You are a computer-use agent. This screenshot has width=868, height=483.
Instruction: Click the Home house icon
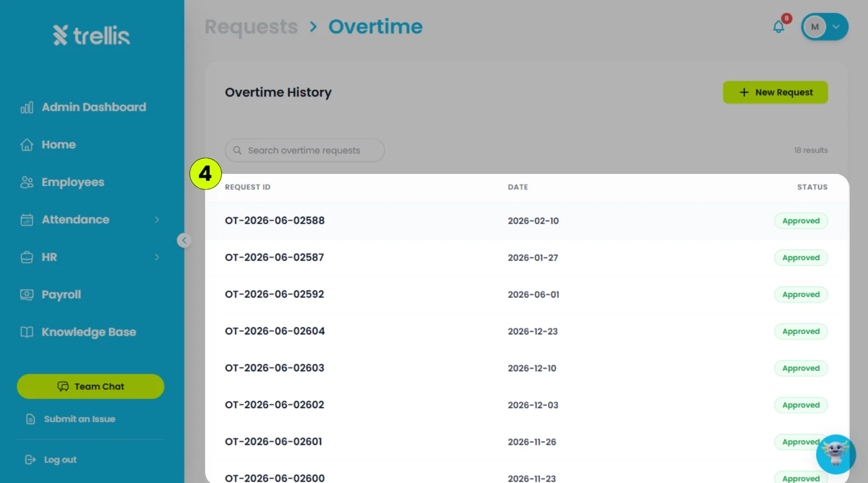[27, 145]
